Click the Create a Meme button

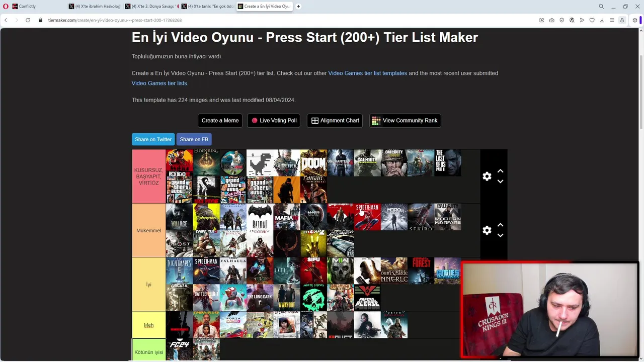(x=220, y=121)
